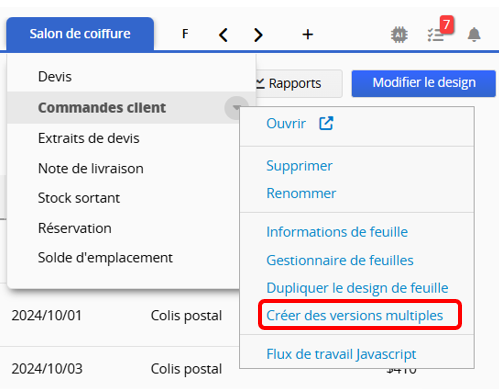
Task: Add a new tab with plus icon
Action: point(308,34)
